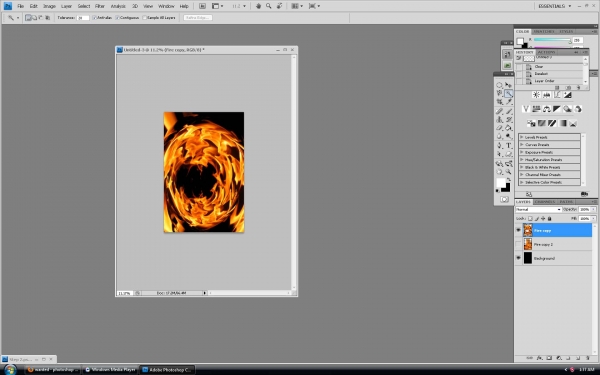Select the Magic Wand tool
The width and height of the screenshot is (600, 375).
pos(509,94)
